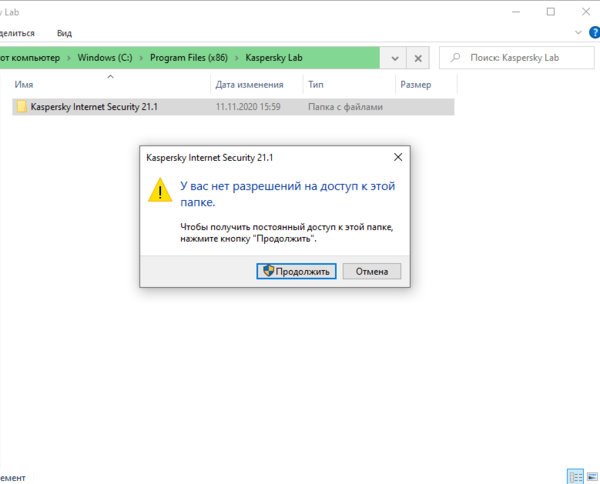
Task: Go to Этот компьютер breadcrumb
Action: [x=30, y=58]
